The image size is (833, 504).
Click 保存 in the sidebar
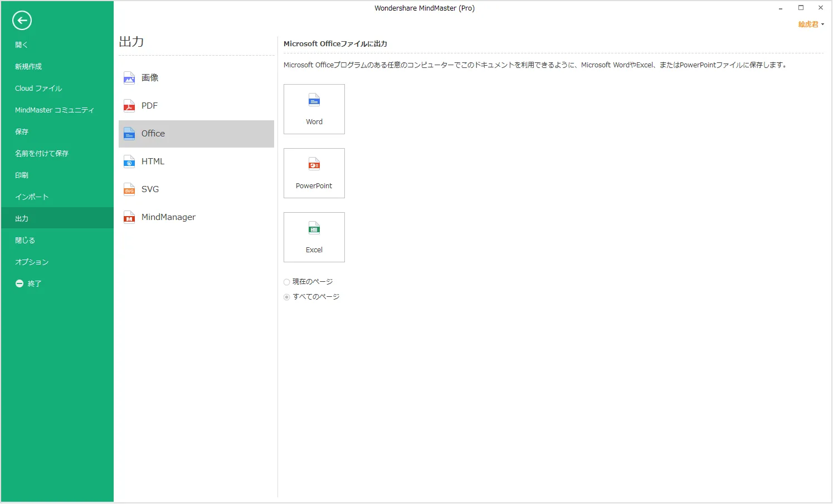coord(57,131)
